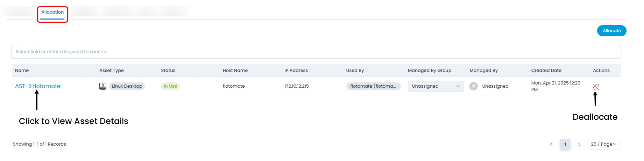This screenshot has height=161, width=644.
Task: Click the Linux Desktop asset type tag
Action: (x=127, y=86)
